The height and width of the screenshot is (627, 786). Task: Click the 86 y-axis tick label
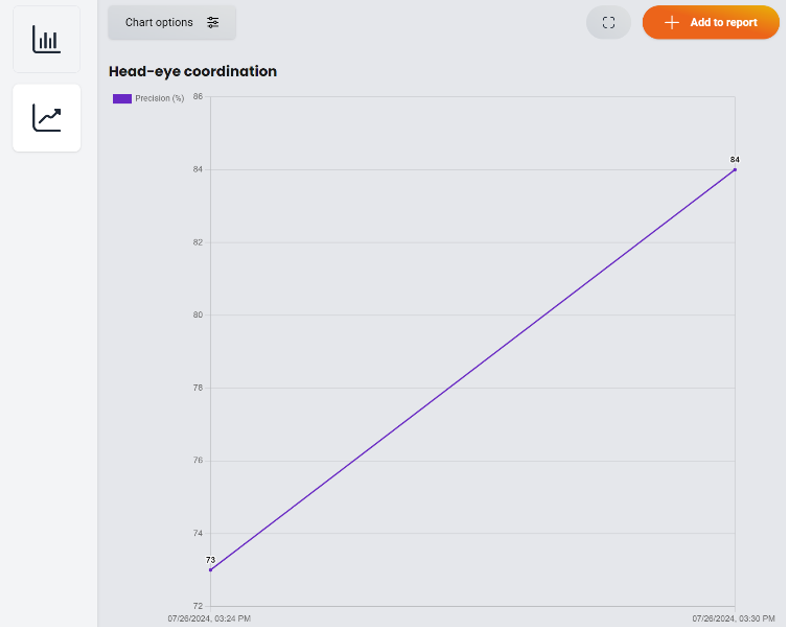point(198,97)
